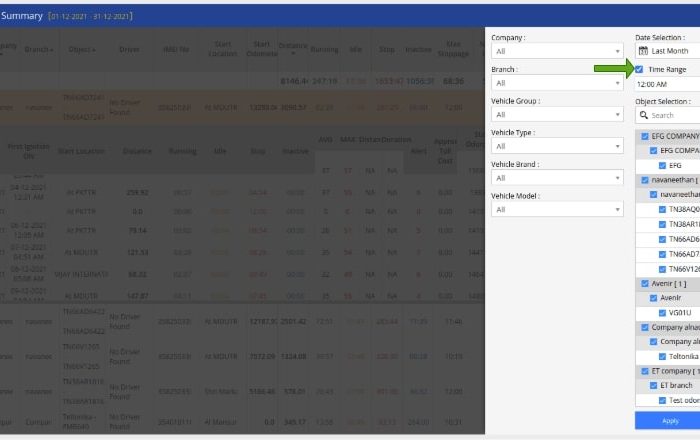Uncheck the TN38AQ vehicle checkbox
Viewport: 700px width, 441px height.
[x=663, y=209]
